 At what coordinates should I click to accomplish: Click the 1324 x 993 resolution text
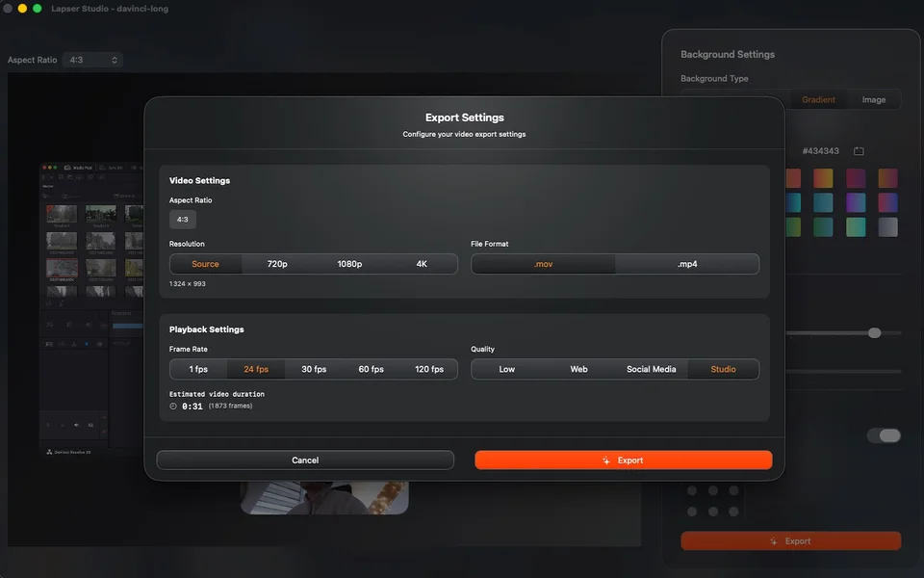(x=188, y=283)
